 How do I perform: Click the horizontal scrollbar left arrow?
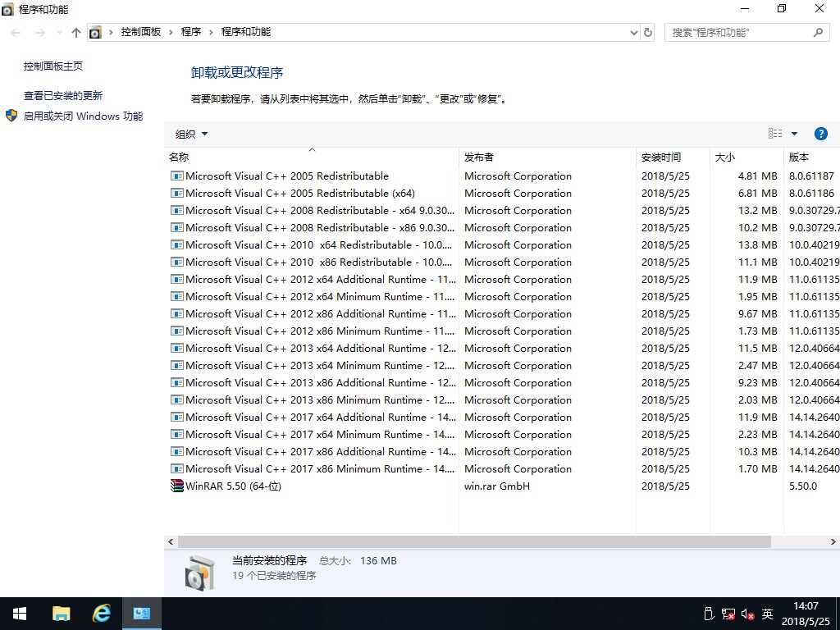[171, 541]
